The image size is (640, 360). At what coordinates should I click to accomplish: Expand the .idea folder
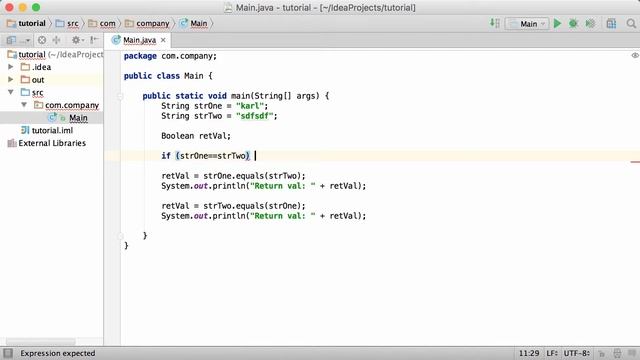pyautogui.click(x=11, y=67)
